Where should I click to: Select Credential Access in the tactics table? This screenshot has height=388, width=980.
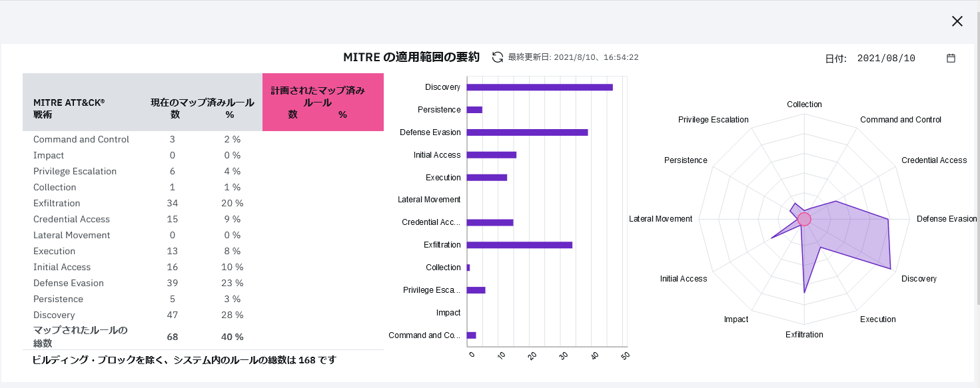pos(71,219)
